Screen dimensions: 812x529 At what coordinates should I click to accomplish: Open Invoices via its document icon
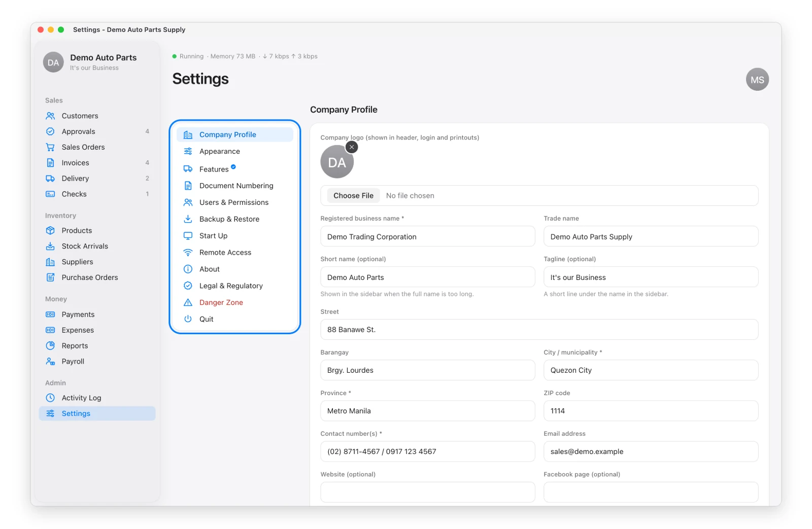tap(50, 163)
